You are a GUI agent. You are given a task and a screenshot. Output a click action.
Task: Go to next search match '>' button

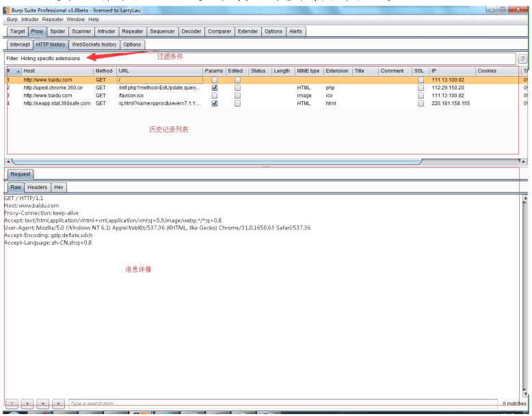pyautogui.click(x=58, y=404)
